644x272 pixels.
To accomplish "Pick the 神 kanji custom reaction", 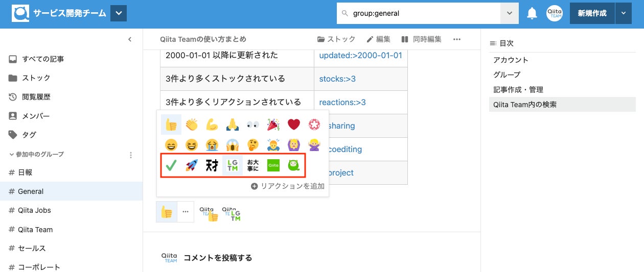I will tap(212, 165).
